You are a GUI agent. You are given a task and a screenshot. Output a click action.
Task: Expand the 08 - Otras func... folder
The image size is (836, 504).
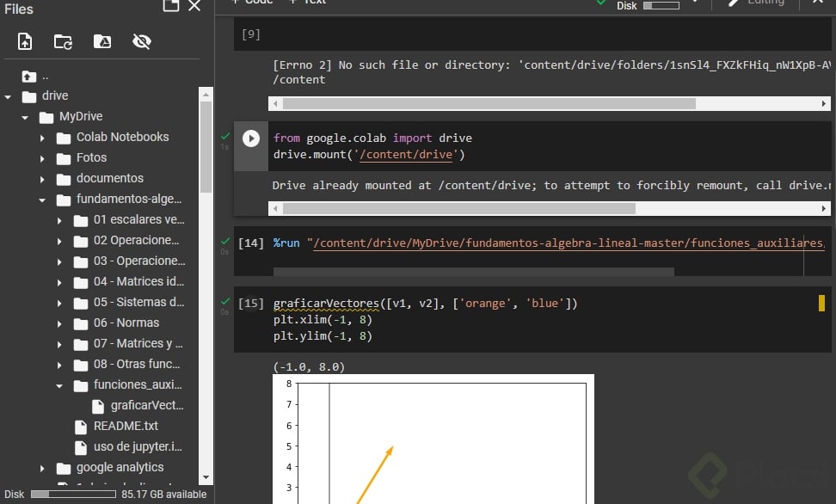(x=59, y=366)
